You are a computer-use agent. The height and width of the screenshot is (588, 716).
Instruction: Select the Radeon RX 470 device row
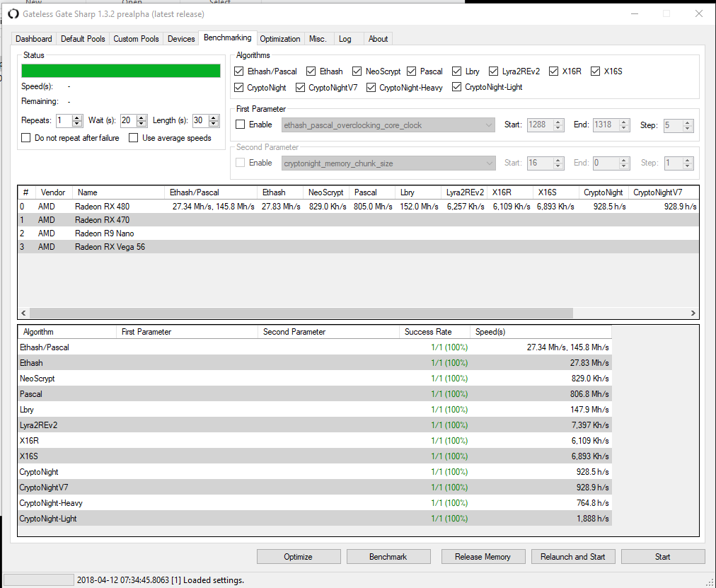point(358,220)
